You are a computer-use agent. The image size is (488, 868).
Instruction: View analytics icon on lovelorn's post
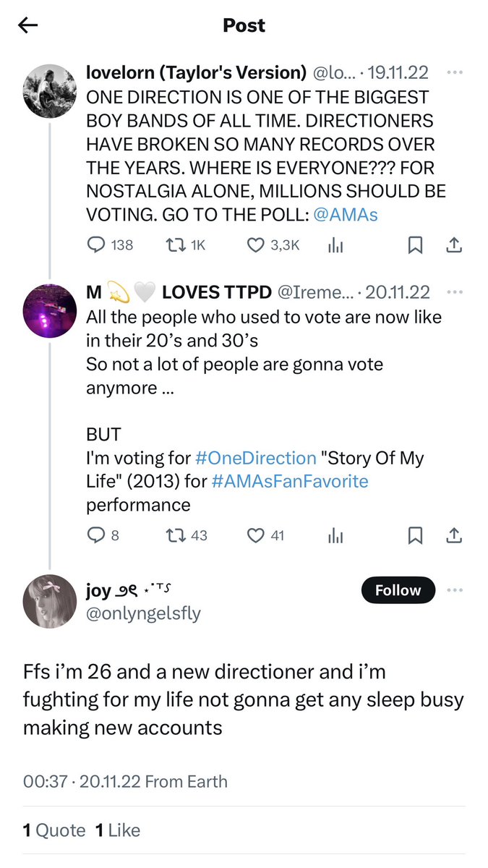click(x=335, y=245)
